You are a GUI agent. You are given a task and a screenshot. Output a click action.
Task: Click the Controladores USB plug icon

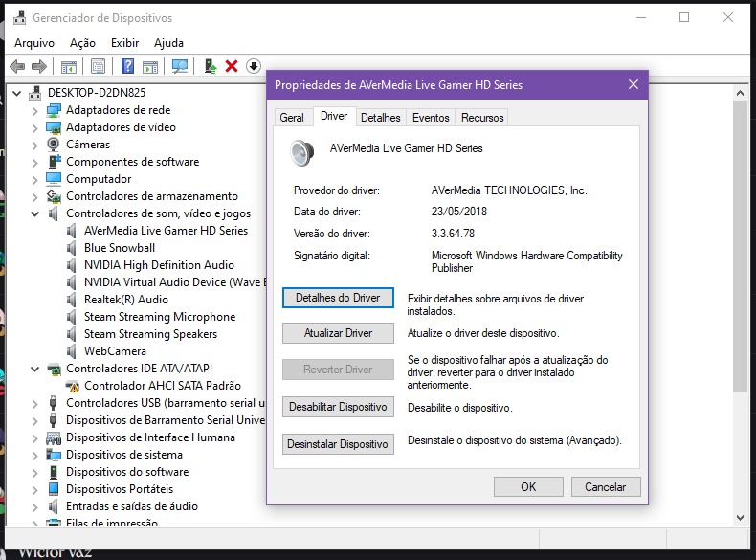(x=53, y=403)
